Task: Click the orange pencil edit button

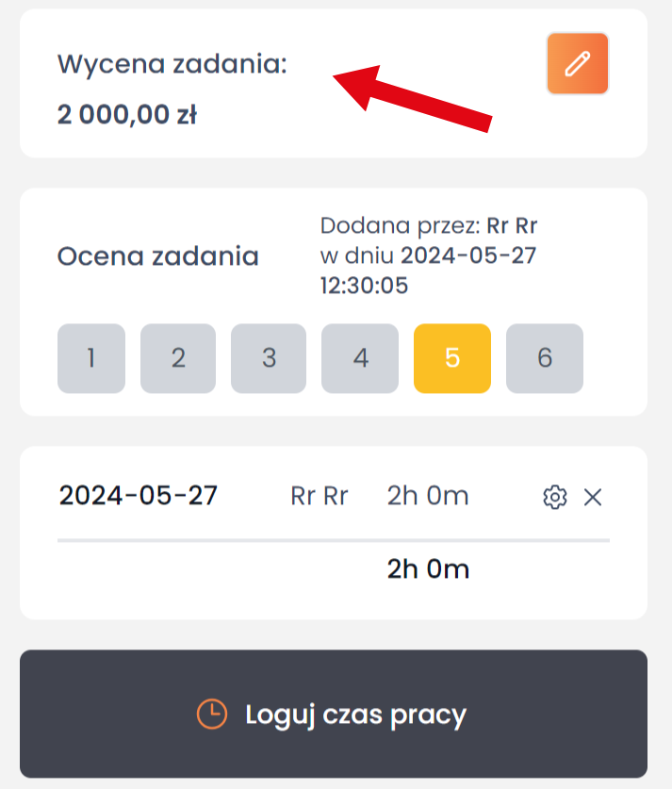Action: coord(577,64)
